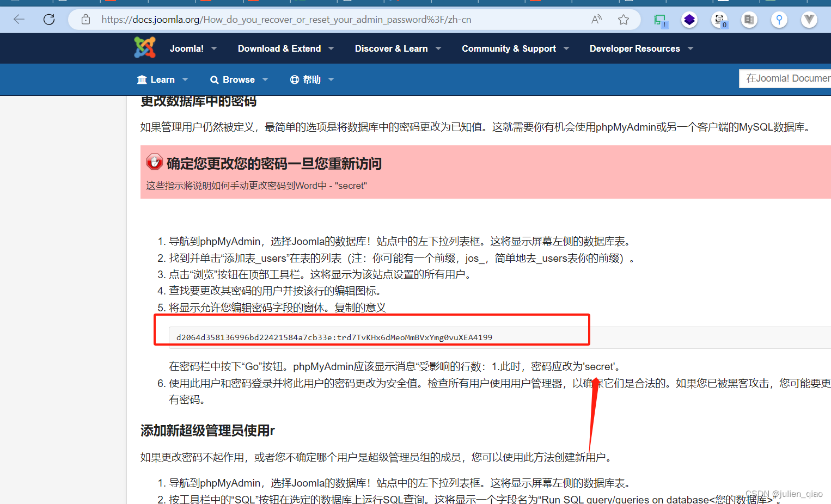Image resolution: width=831 pixels, height=504 pixels.
Task: Click the 添加新超级管理员使用r heading
Action: pyautogui.click(x=207, y=431)
